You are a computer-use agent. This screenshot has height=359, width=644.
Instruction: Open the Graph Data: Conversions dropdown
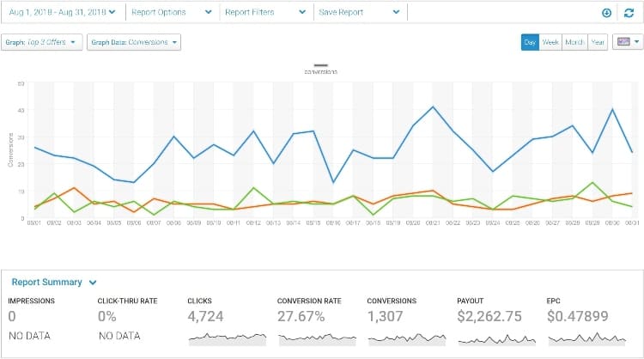pos(134,42)
